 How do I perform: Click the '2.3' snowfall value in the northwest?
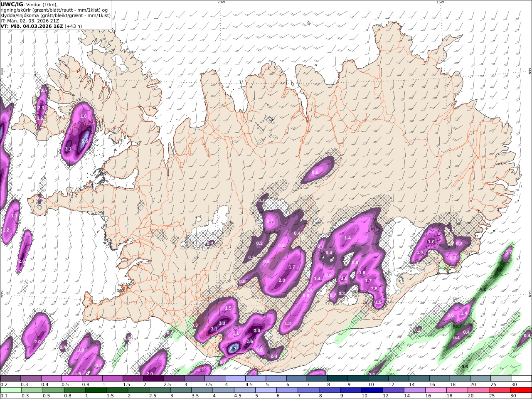click(41, 108)
